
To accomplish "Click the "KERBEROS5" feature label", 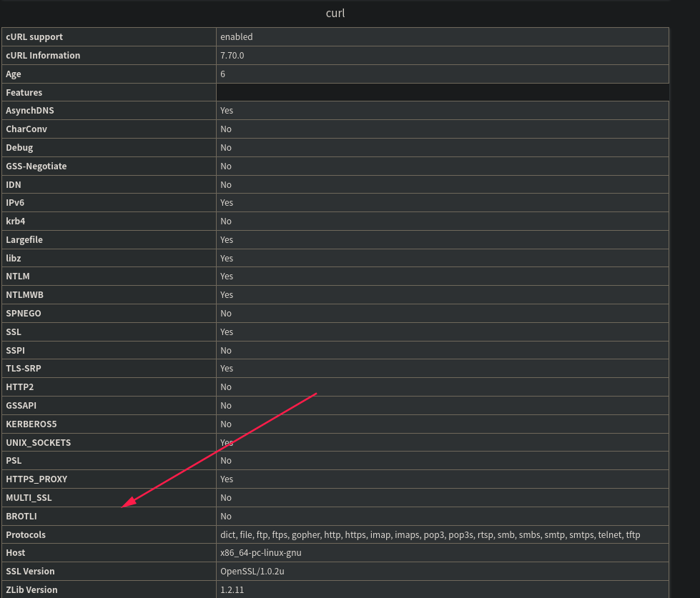I will tap(31, 424).
